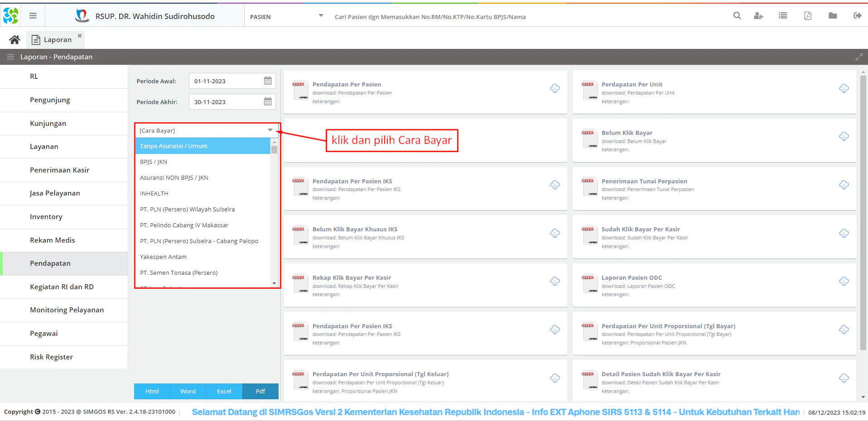The image size is (868, 421).
Task: Select PT. Pelindo Cabang IV Makassar
Action: click(203, 225)
